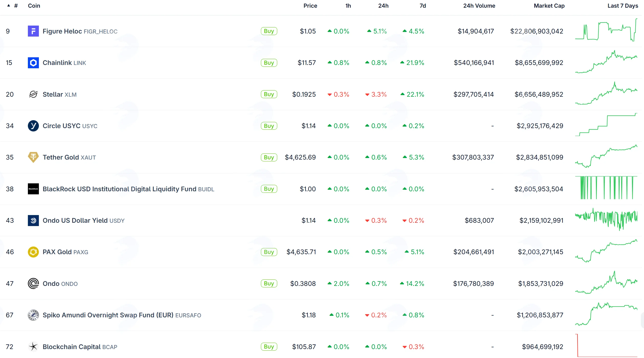This screenshot has height=358, width=644.
Task: Click the Tether Gold logo icon
Action: pos(33,157)
